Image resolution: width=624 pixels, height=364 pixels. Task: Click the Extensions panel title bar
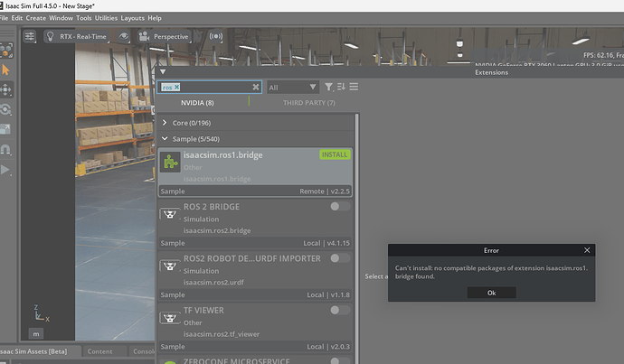tap(392, 72)
